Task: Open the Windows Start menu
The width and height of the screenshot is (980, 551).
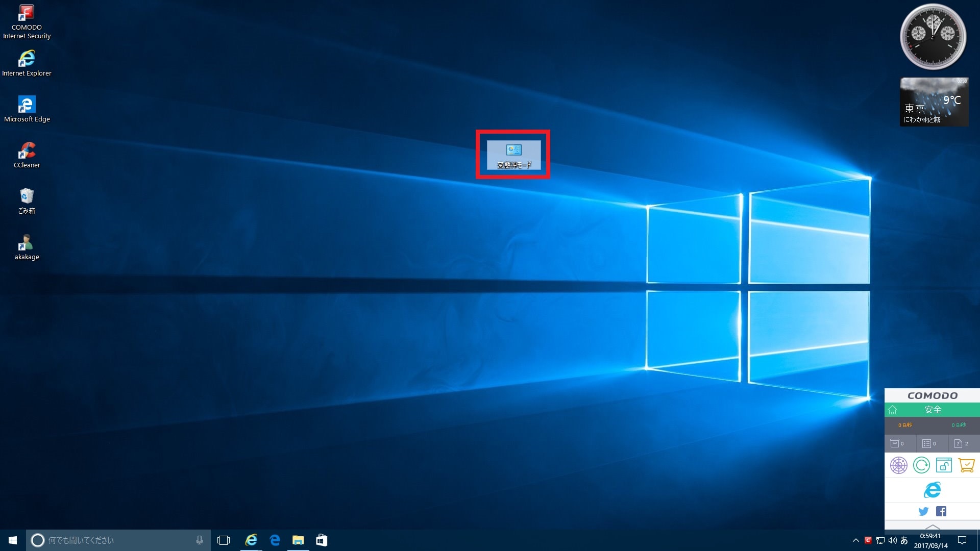Action: tap(13, 540)
